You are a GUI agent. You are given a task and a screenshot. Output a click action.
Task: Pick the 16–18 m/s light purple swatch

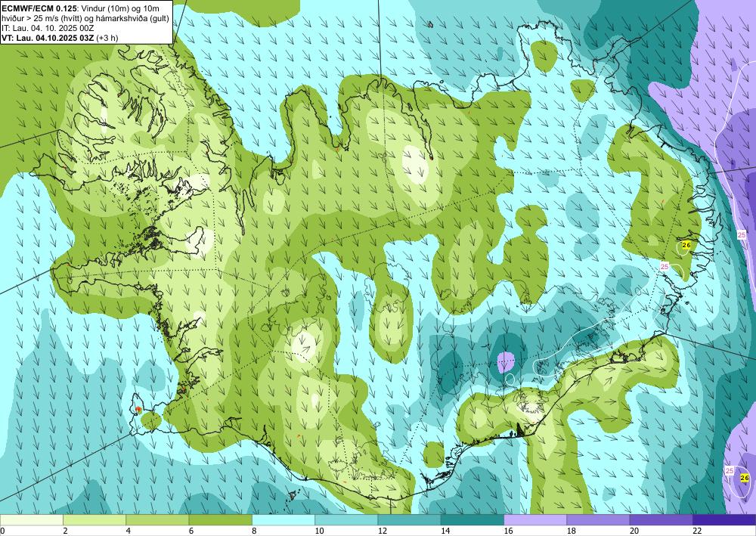(x=535, y=520)
